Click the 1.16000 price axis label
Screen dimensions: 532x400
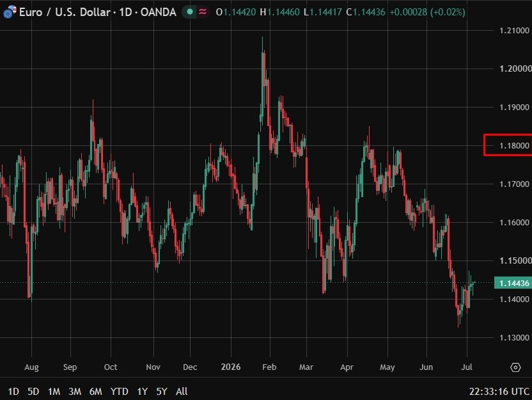pyautogui.click(x=514, y=223)
